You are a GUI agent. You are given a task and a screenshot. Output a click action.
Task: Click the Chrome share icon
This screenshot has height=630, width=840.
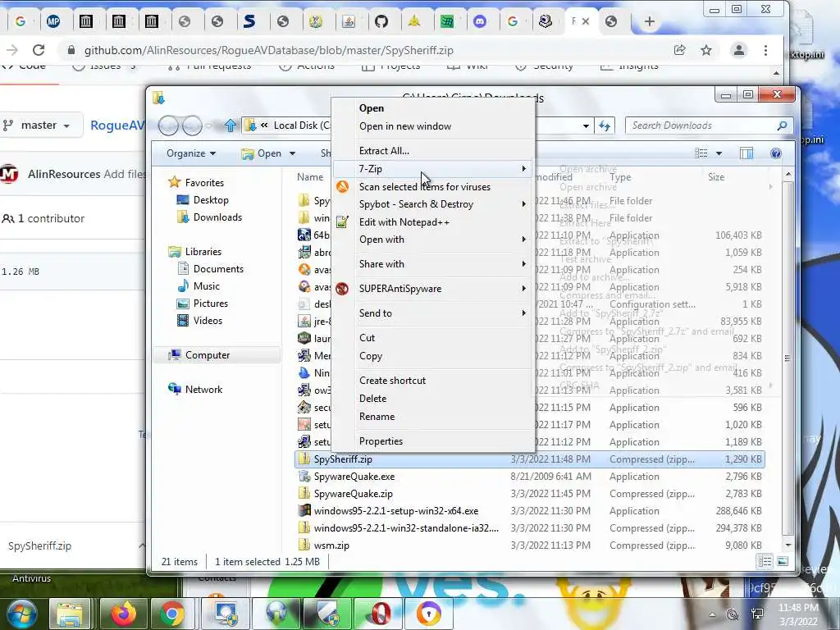pyautogui.click(x=680, y=50)
